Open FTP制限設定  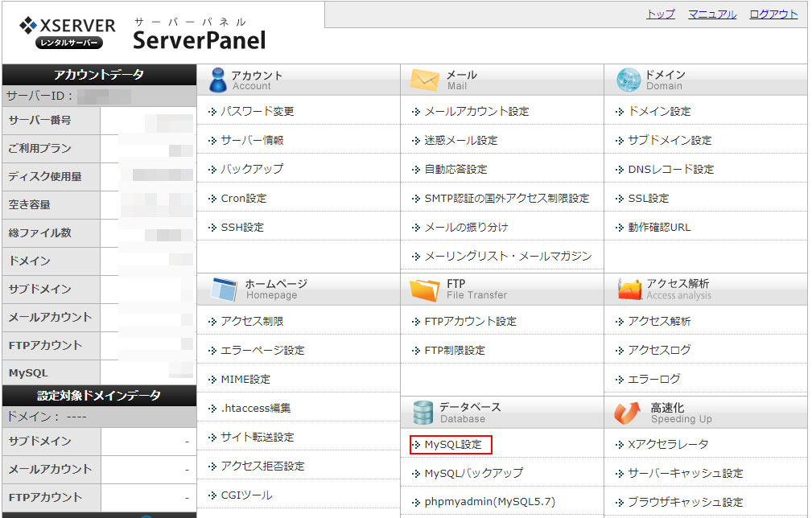tap(455, 351)
